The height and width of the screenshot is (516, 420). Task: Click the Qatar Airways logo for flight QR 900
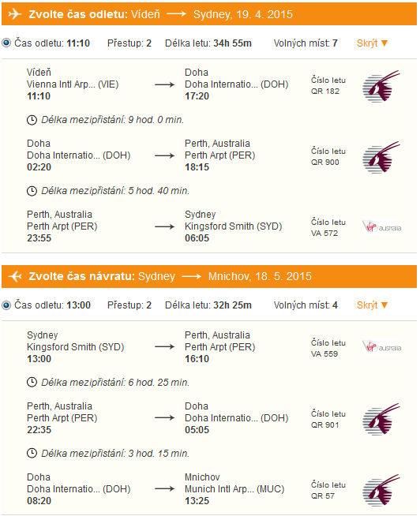tap(381, 157)
